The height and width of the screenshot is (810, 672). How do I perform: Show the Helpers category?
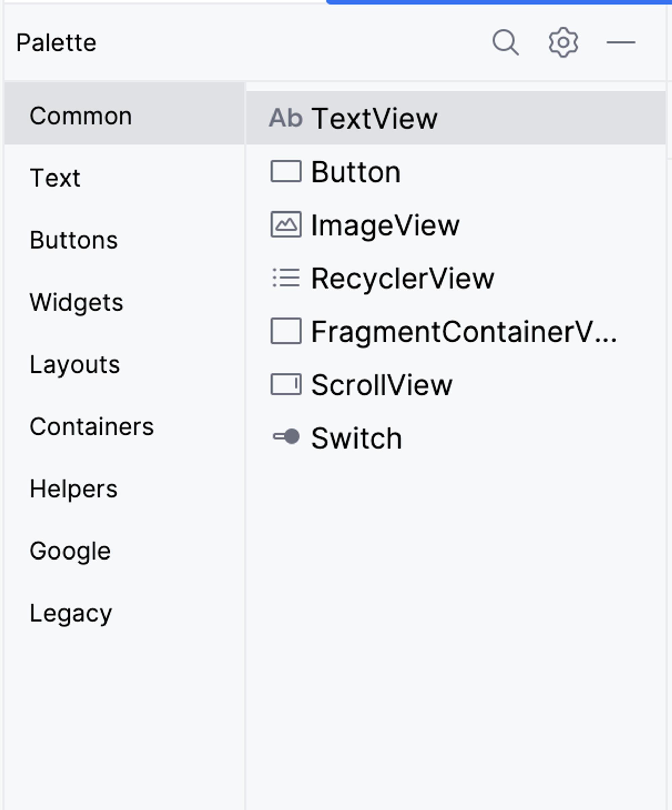tap(74, 489)
